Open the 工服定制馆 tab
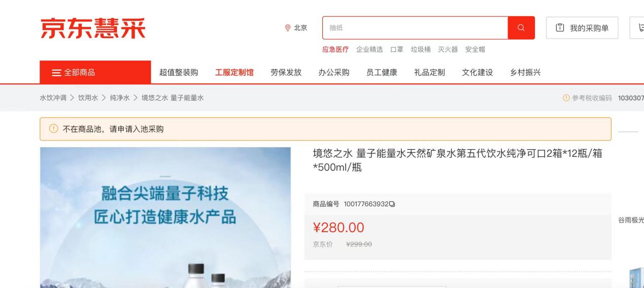The width and height of the screenshot is (644, 288). click(x=234, y=72)
